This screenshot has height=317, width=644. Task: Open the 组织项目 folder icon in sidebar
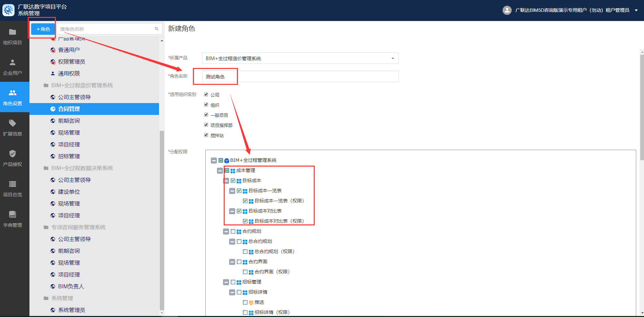click(13, 32)
